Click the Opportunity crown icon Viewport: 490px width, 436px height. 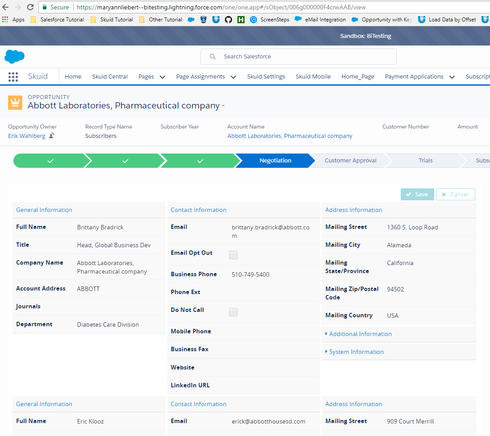15,103
